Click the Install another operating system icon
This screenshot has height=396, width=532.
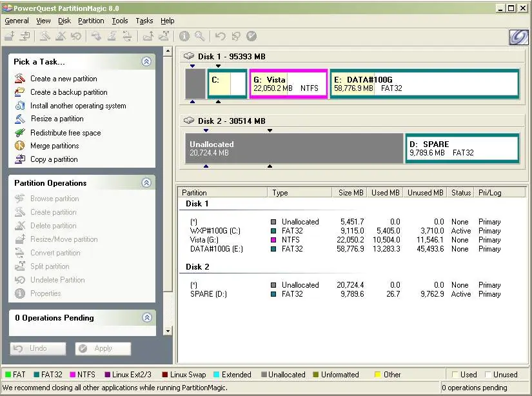pyautogui.click(x=19, y=106)
